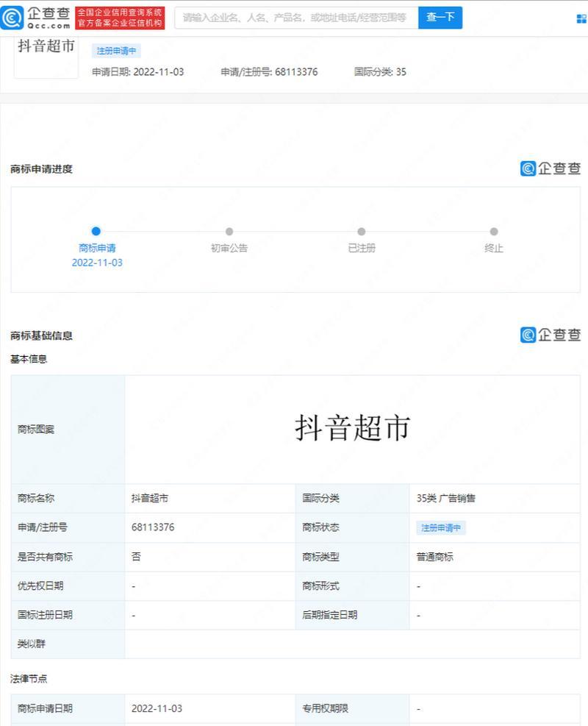This screenshot has width=588, height=726.
Task: Click the 专用权期限 row label
Action: [x=325, y=708]
